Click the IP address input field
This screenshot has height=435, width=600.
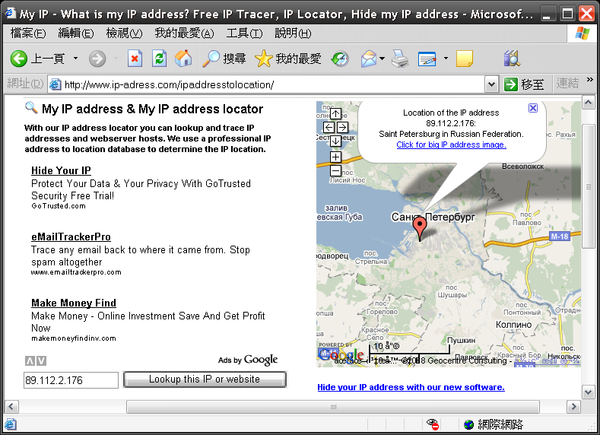pyautogui.click(x=71, y=380)
